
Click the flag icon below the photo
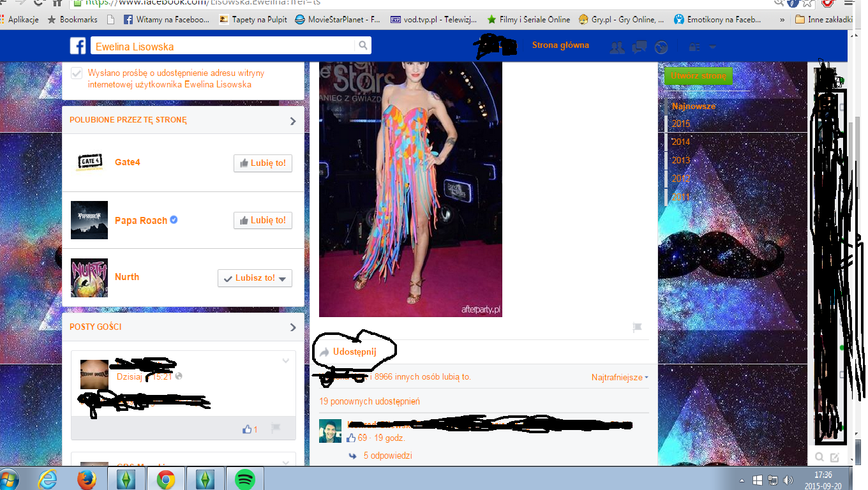tap(636, 327)
